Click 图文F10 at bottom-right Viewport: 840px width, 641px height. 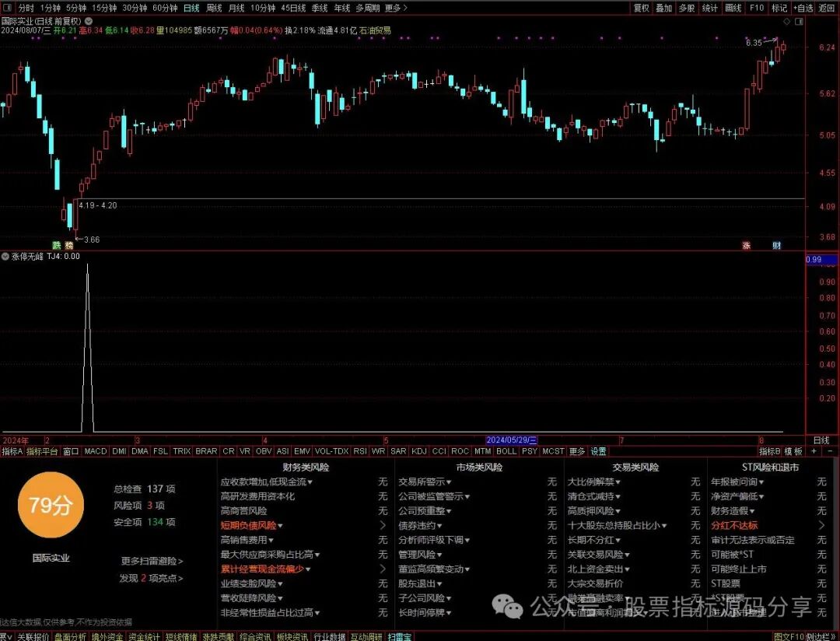tap(789, 636)
